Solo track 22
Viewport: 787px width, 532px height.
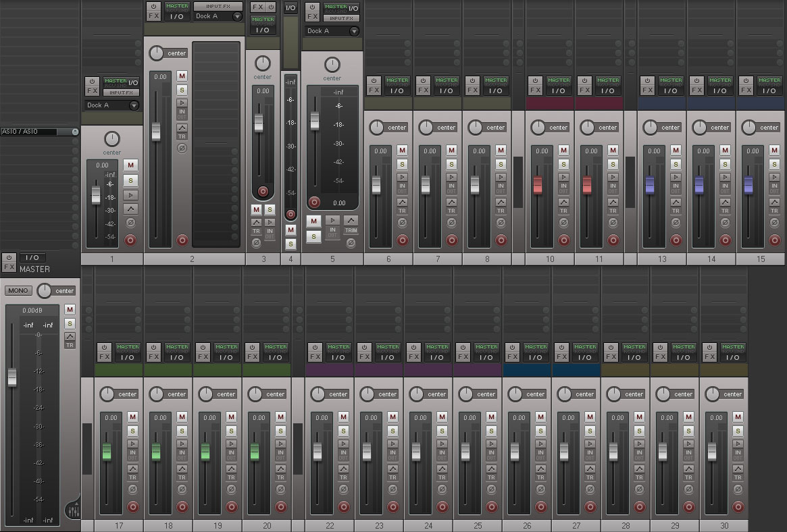tap(342, 431)
